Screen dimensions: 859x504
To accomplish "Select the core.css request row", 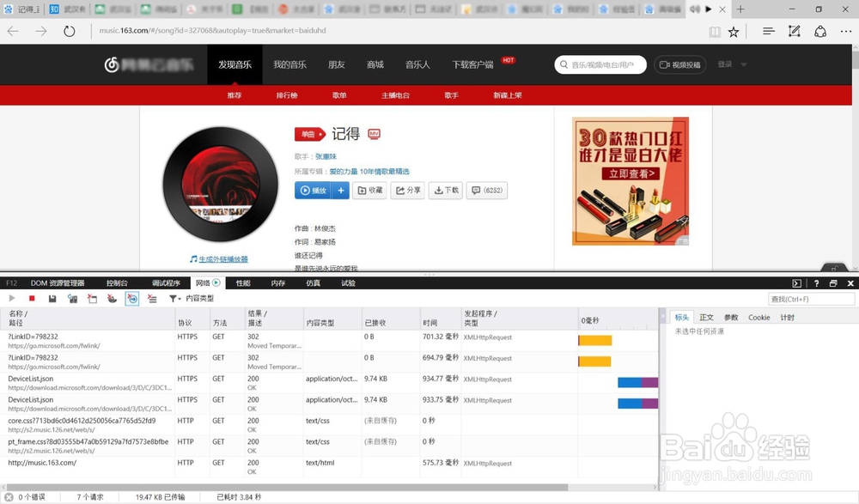I will pyautogui.click(x=329, y=425).
